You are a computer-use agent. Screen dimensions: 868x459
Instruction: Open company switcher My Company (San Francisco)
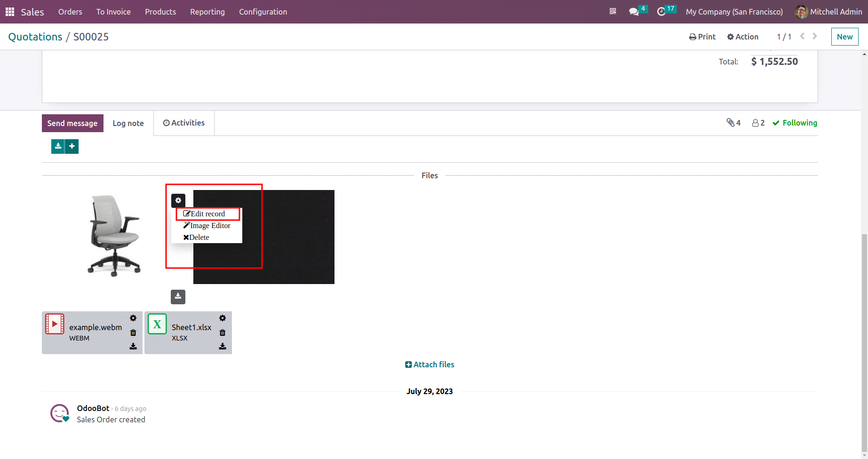pos(734,12)
